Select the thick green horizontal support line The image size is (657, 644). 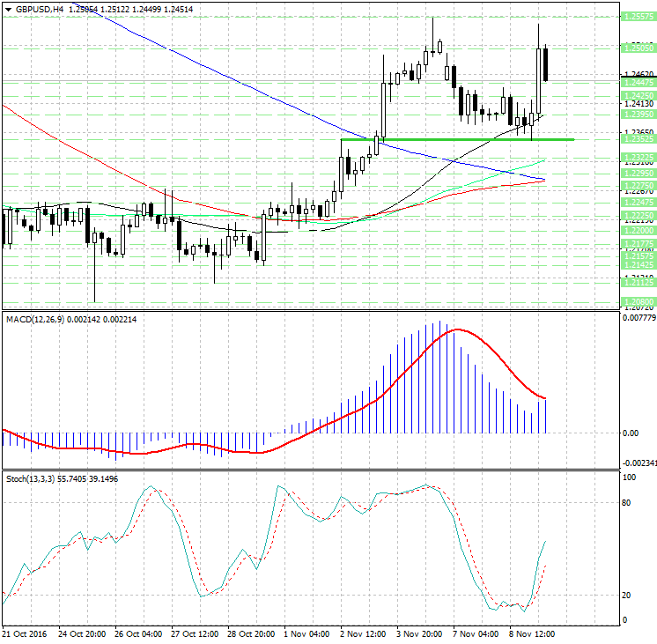click(x=458, y=139)
